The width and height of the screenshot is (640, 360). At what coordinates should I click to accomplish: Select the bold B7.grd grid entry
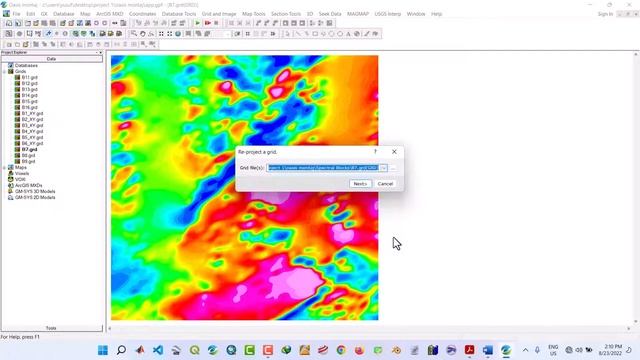coord(29,149)
